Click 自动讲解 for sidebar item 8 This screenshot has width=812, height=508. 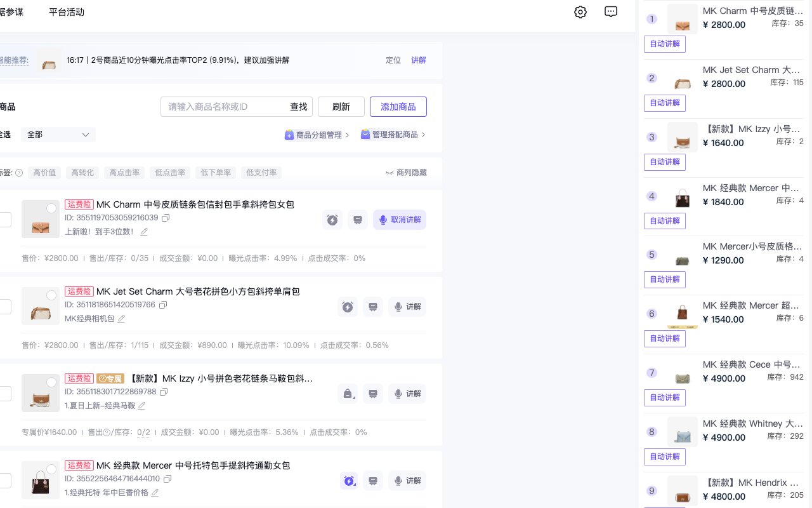coord(665,457)
